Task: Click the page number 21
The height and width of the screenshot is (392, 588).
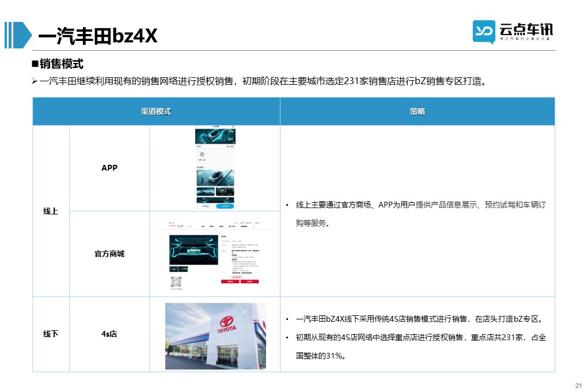Action: point(578,386)
